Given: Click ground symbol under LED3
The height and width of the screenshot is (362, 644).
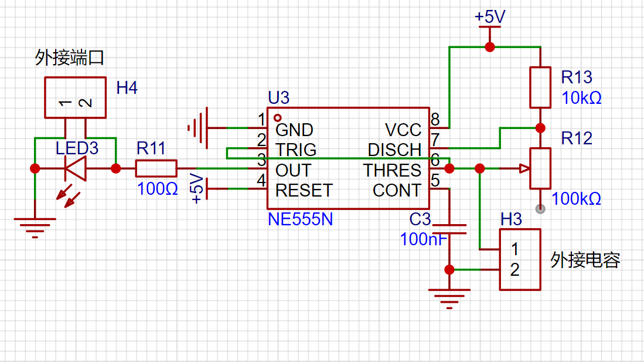Looking at the screenshot, I should click(35, 228).
